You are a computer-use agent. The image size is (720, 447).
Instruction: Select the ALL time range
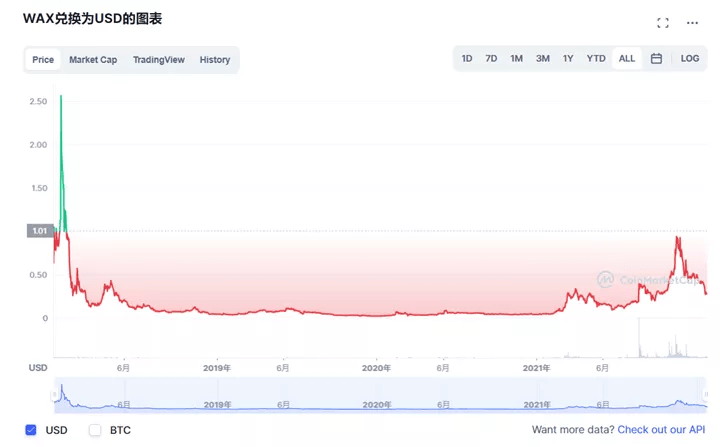(627, 59)
